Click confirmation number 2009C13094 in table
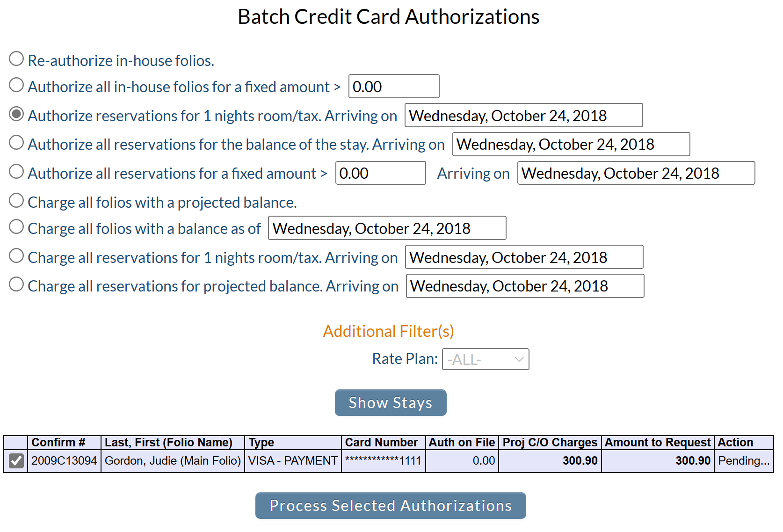783x532 pixels. coord(64,461)
